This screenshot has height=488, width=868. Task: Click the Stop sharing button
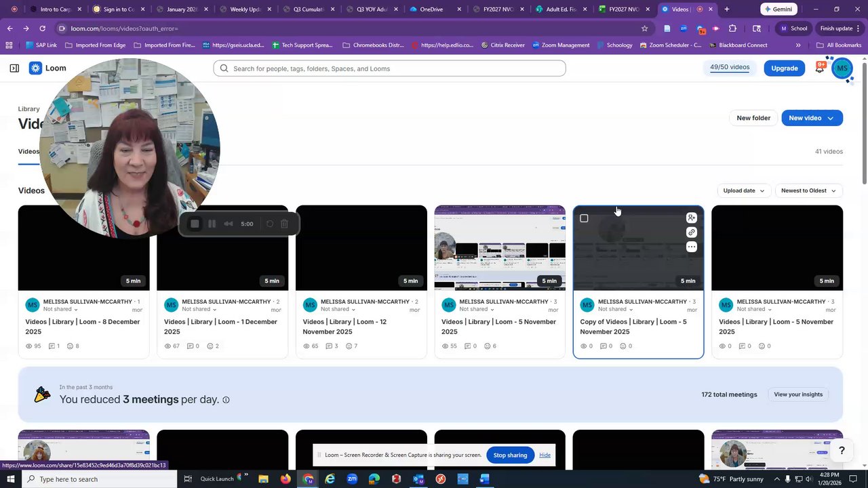[x=510, y=455]
